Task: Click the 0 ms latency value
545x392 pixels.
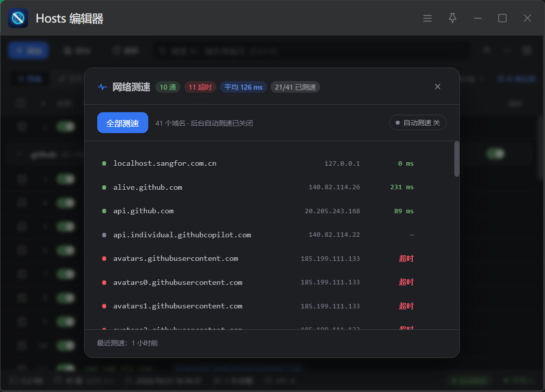Action: (x=406, y=163)
